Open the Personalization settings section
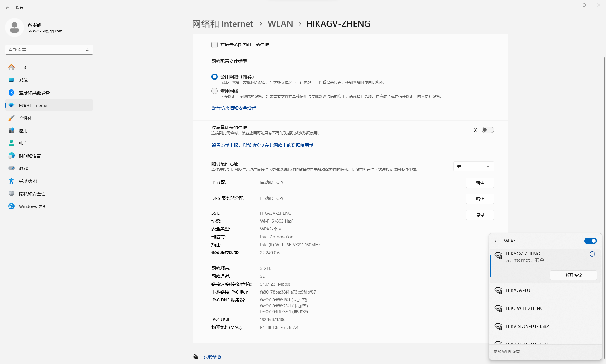Viewport: 606px width, 364px height. (x=26, y=118)
